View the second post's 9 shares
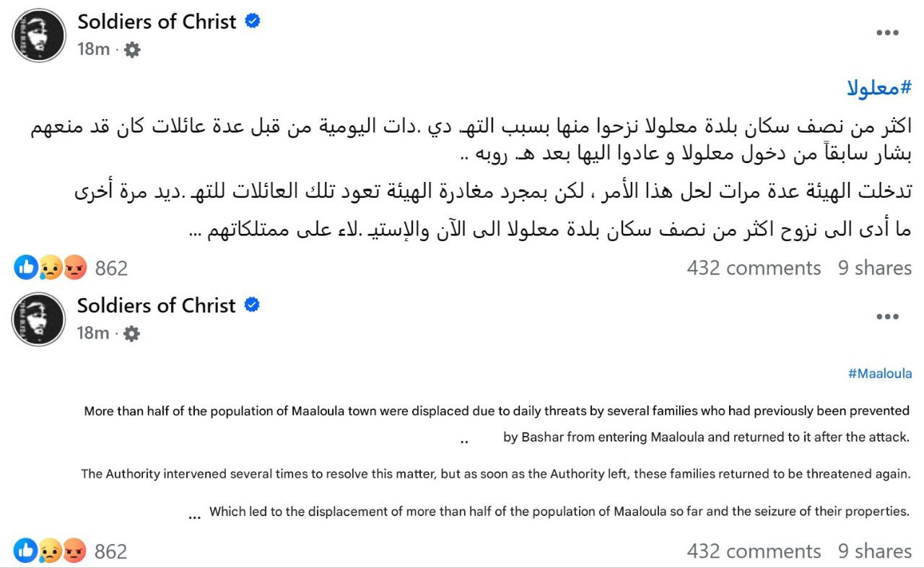 click(x=875, y=551)
